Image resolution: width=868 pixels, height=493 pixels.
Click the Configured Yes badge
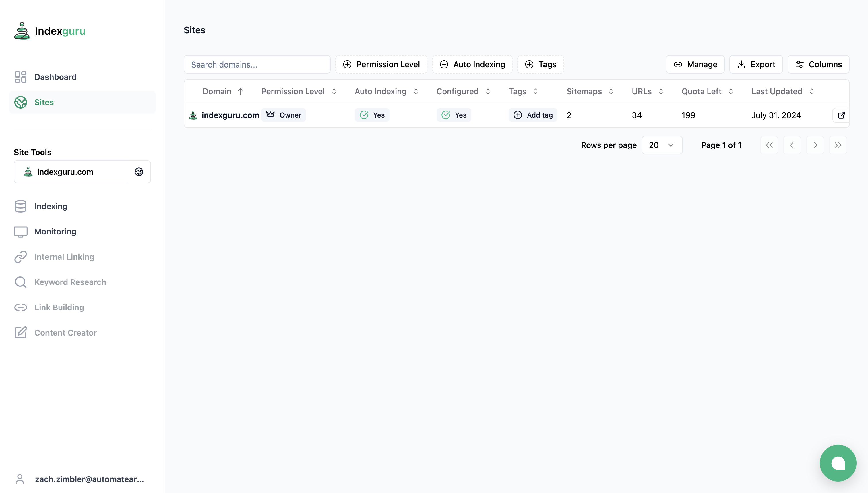(454, 115)
